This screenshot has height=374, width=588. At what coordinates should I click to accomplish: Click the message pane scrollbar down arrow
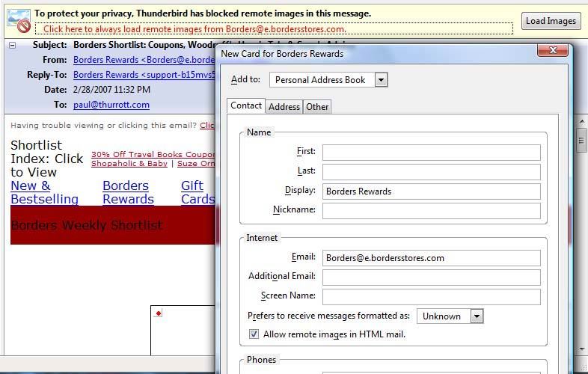coord(581,349)
